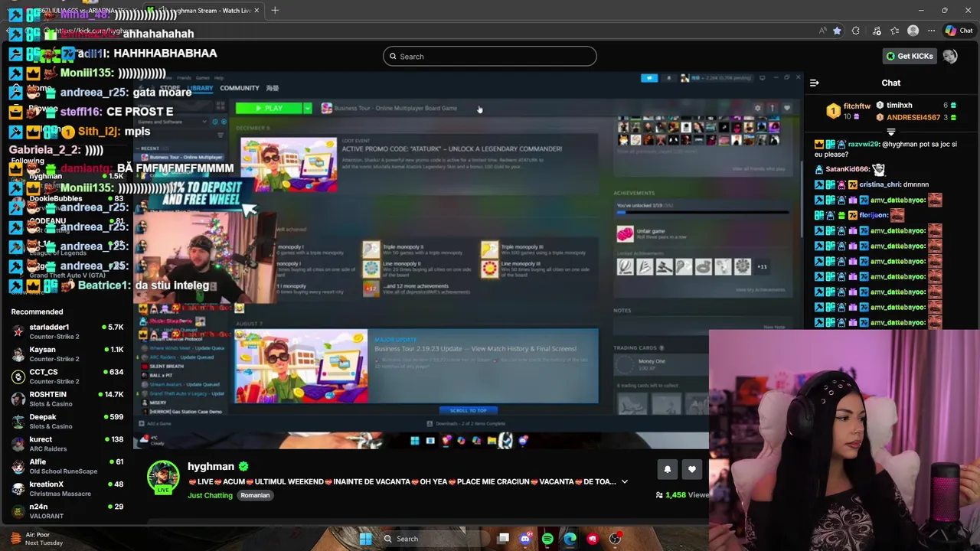Open n24n recommended channel
The image size is (980, 551).
point(67,511)
